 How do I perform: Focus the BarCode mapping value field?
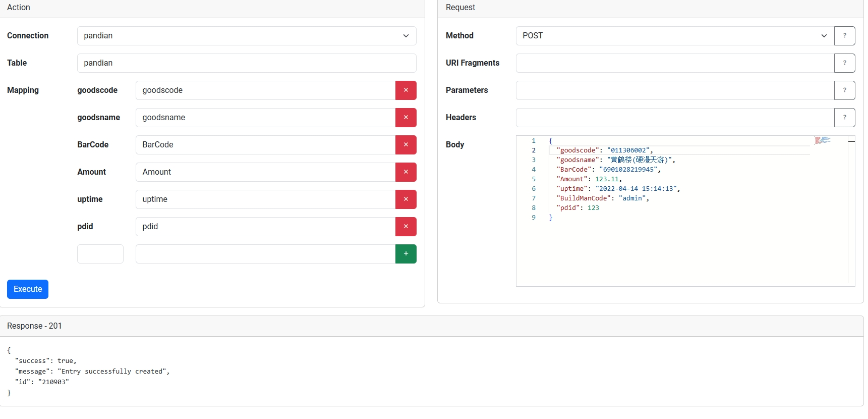click(265, 145)
